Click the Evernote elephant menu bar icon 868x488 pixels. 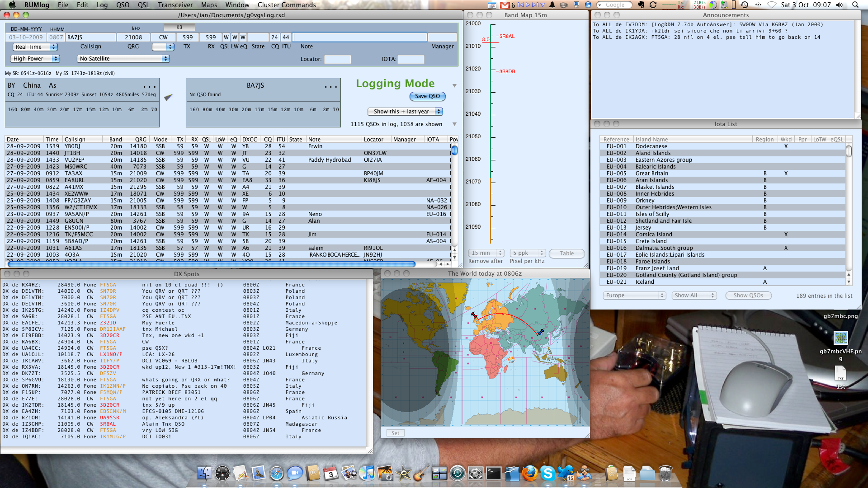tap(641, 5)
